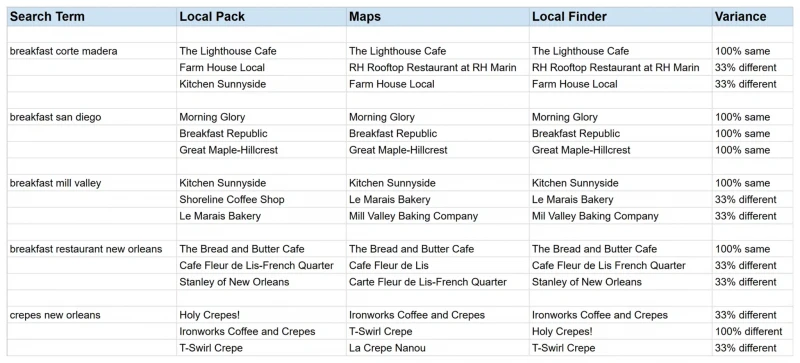The width and height of the screenshot is (800, 363).
Task: Select the 'Cafe Fleur de Lis' Maps cell
Action: click(438, 265)
